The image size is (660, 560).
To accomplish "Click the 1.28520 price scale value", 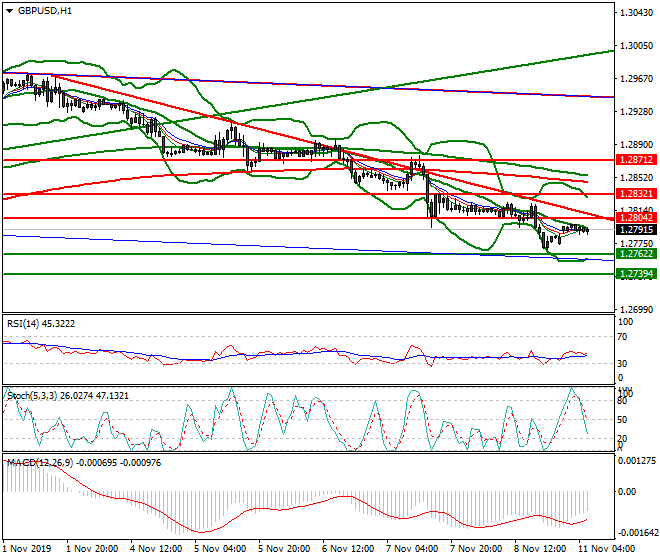I will point(636,178).
